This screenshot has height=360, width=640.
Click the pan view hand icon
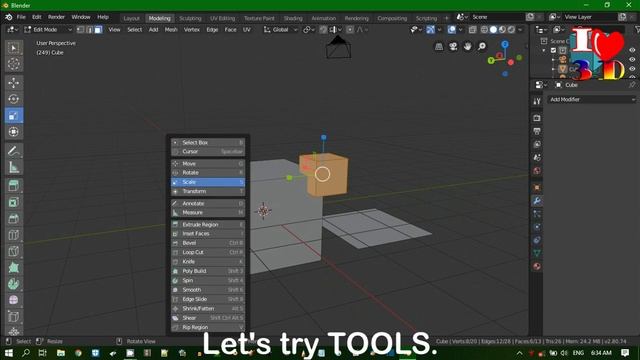coord(467,47)
